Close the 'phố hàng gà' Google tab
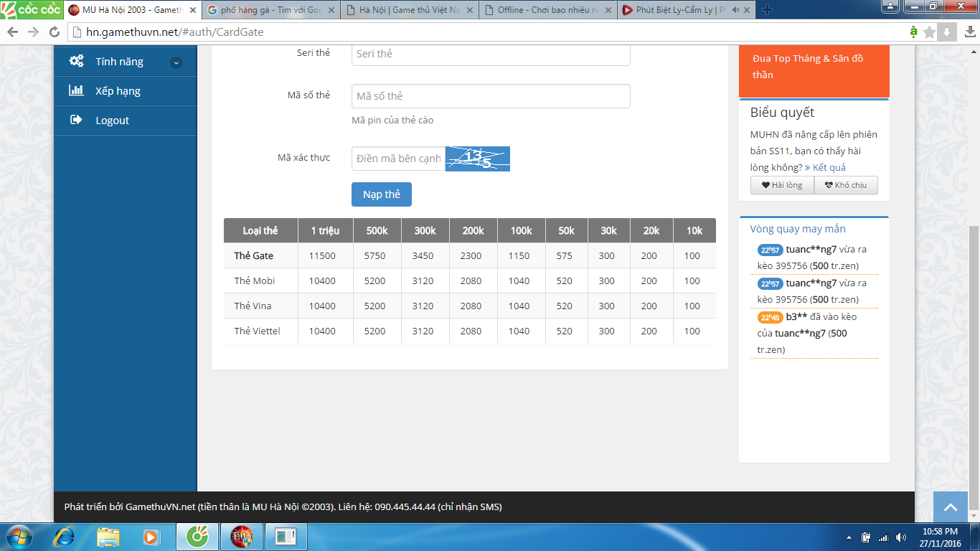This screenshot has height=551, width=980. pos(331,10)
